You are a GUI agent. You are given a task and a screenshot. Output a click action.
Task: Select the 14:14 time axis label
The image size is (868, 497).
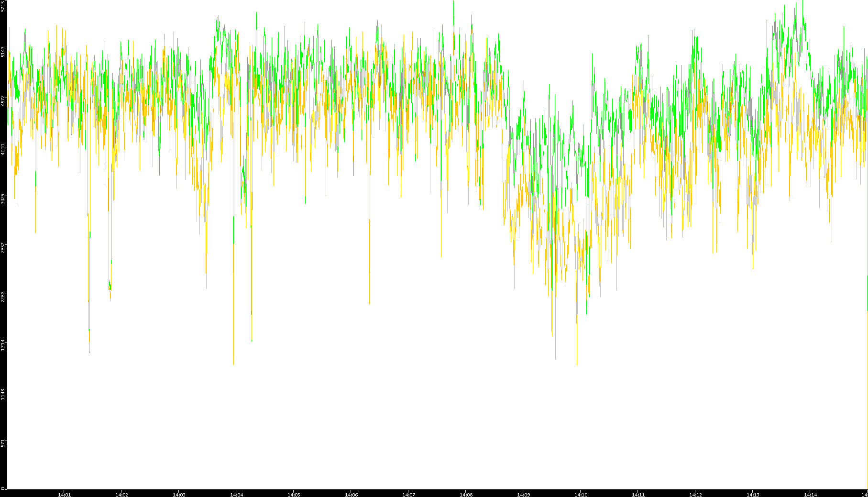tap(810, 495)
